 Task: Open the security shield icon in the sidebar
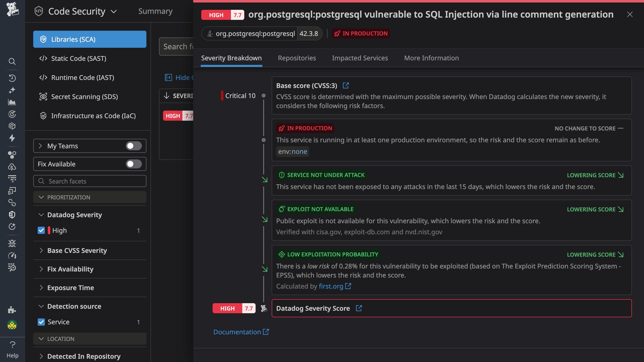tap(12, 214)
